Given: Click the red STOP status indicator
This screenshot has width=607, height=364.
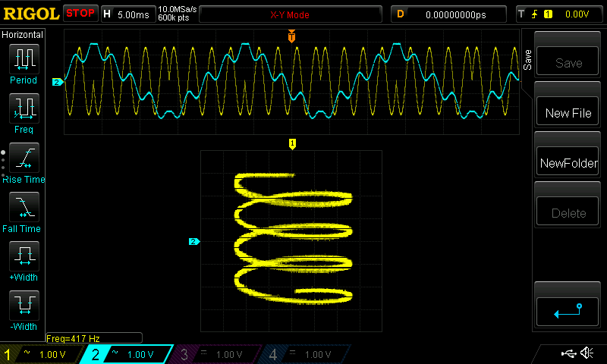Looking at the screenshot, I should (80, 14).
